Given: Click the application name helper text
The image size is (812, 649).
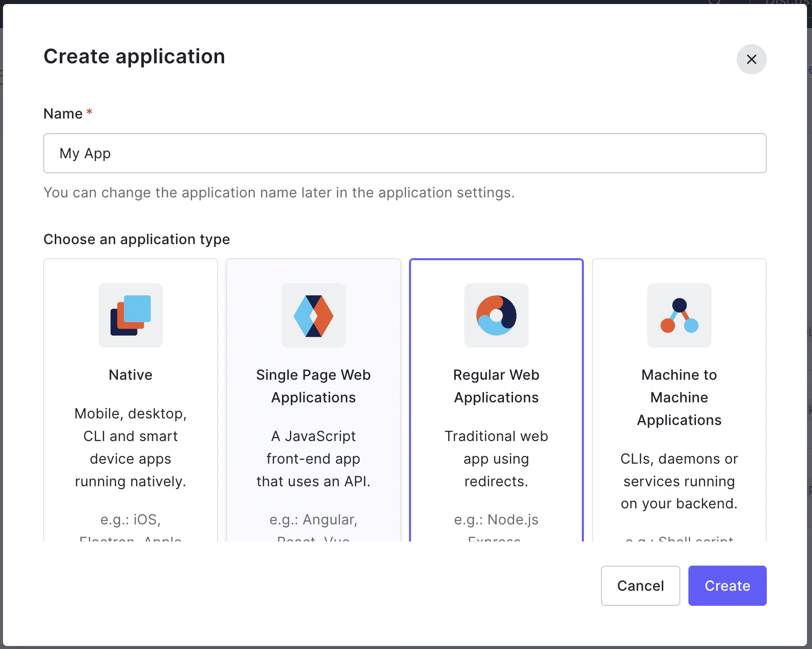Looking at the screenshot, I should pos(279,192).
